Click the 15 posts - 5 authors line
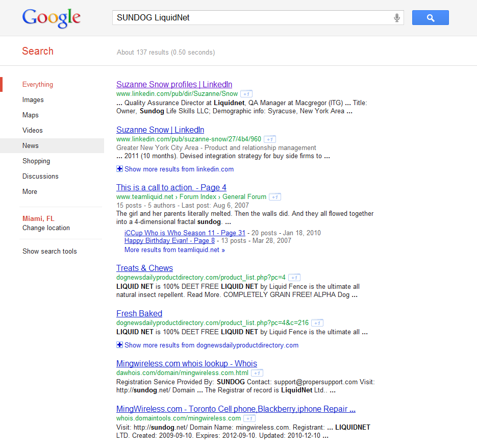This screenshot has height=448, width=477. 183,206
